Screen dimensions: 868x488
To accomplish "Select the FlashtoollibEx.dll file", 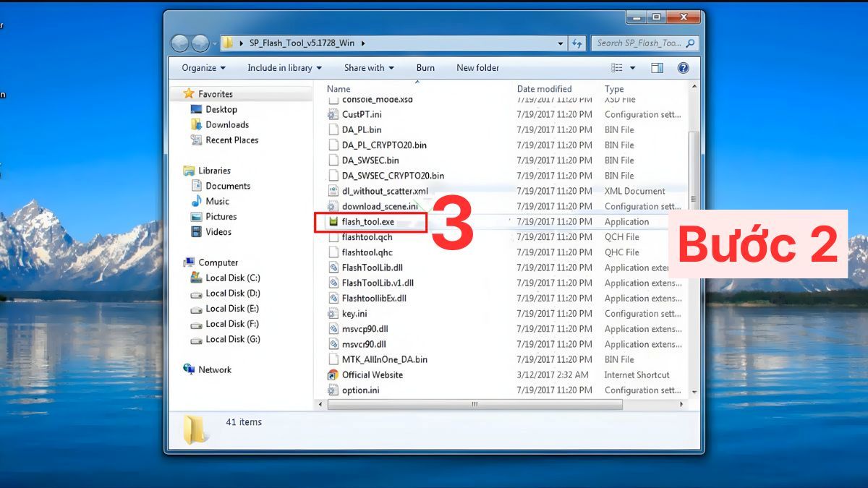I will click(x=374, y=298).
